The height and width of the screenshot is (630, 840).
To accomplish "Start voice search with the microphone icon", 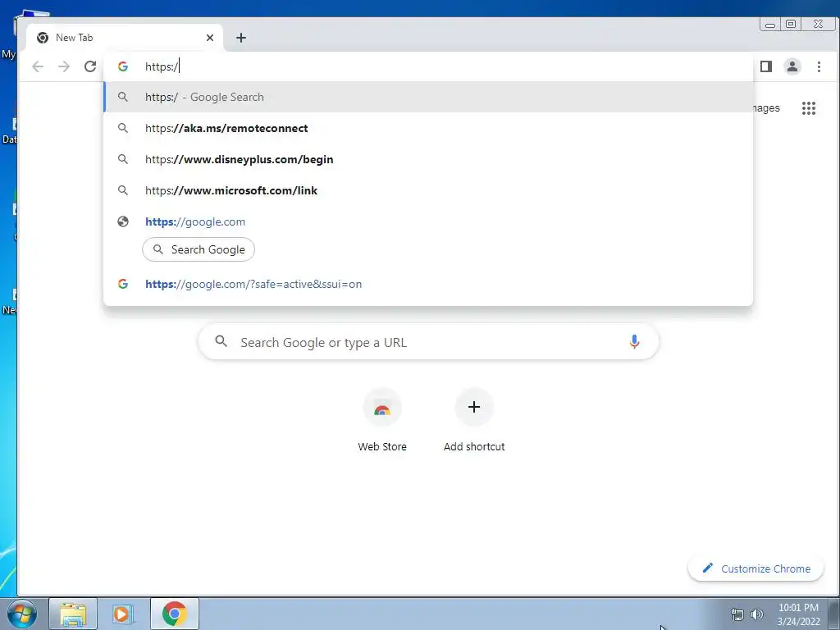I will click(x=634, y=342).
